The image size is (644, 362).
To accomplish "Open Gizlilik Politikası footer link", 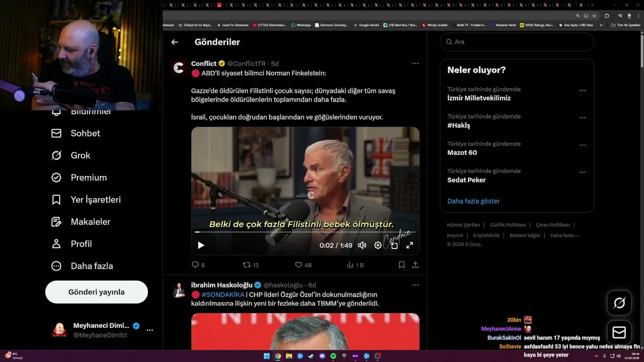I will [508, 225].
